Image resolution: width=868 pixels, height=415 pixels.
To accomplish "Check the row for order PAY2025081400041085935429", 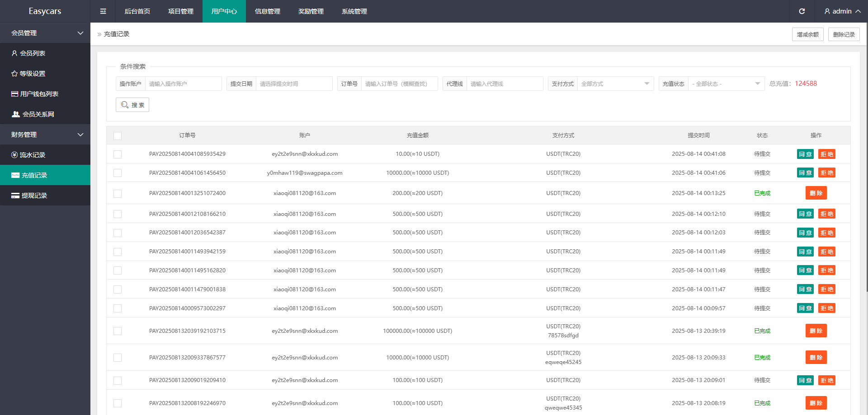I will (118, 154).
